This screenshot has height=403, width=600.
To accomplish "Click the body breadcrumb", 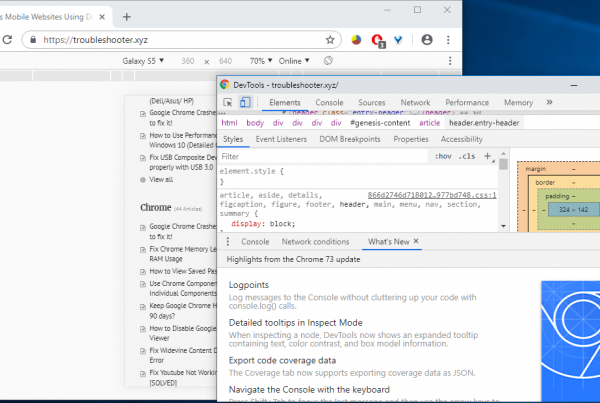I will click(x=255, y=123).
